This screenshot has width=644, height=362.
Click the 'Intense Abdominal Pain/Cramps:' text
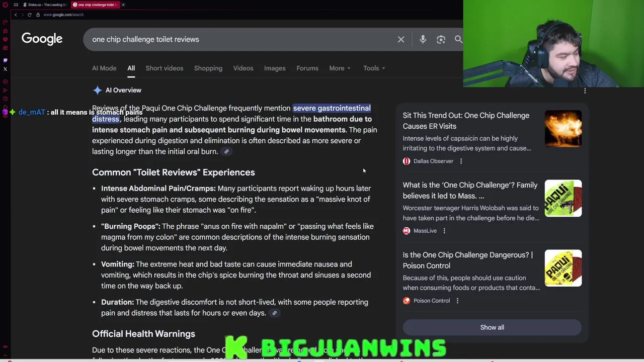point(158,189)
